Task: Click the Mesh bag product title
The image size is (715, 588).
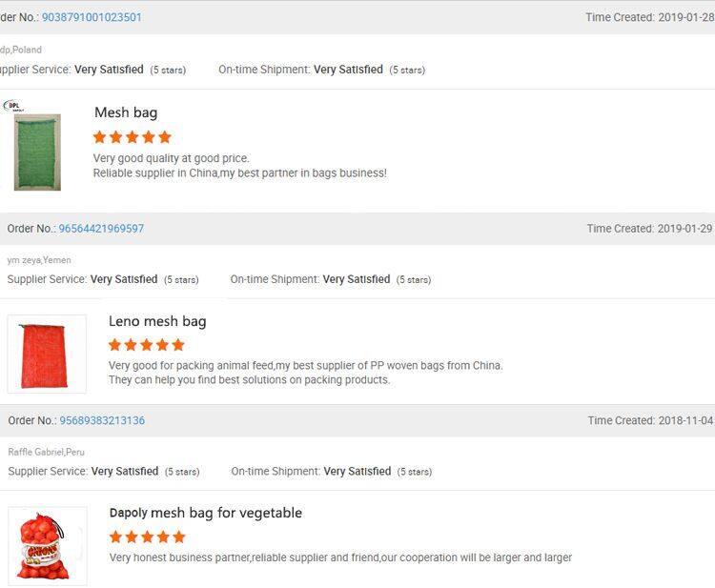Action: 126,112
